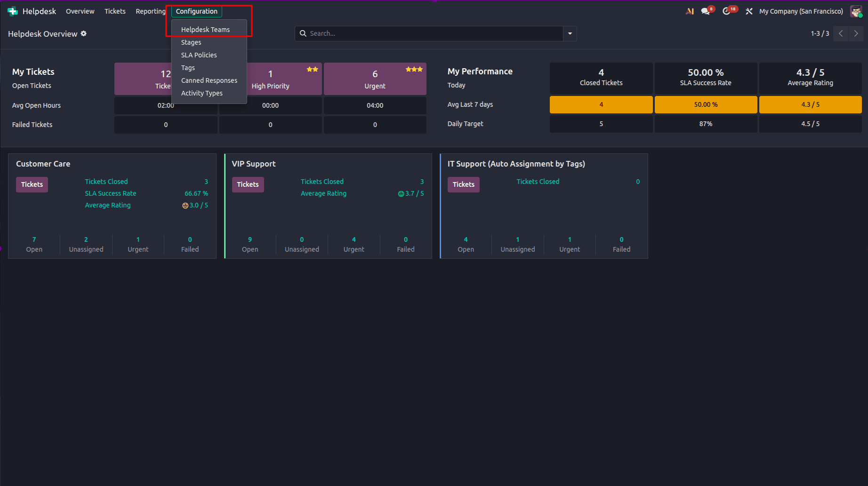Click the Helpdesk app logo icon
Image resolution: width=868 pixels, height=486 pixels.
click(13, 11)
